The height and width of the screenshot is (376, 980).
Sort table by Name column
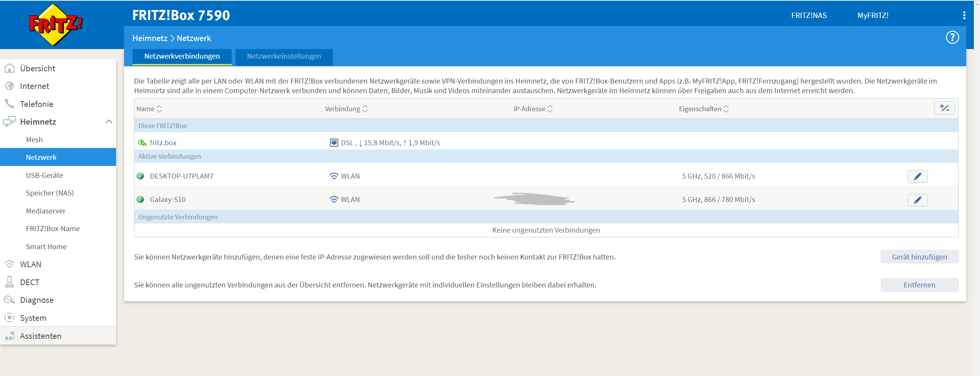tap(149, 109)
